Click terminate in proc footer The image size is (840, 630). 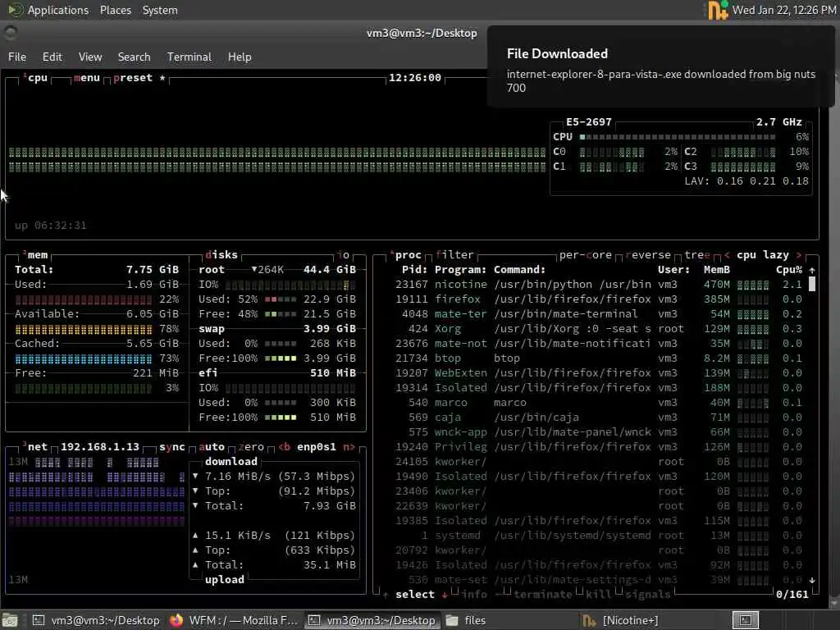coord(543,595)
